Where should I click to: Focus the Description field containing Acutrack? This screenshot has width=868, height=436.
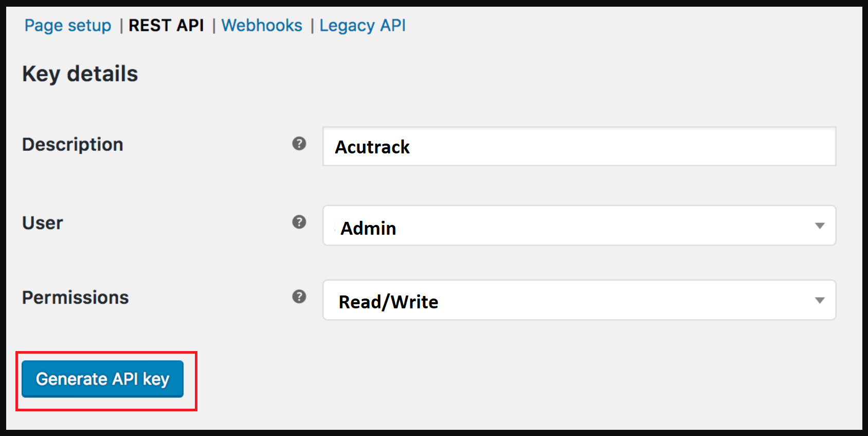tap(579, 146)
